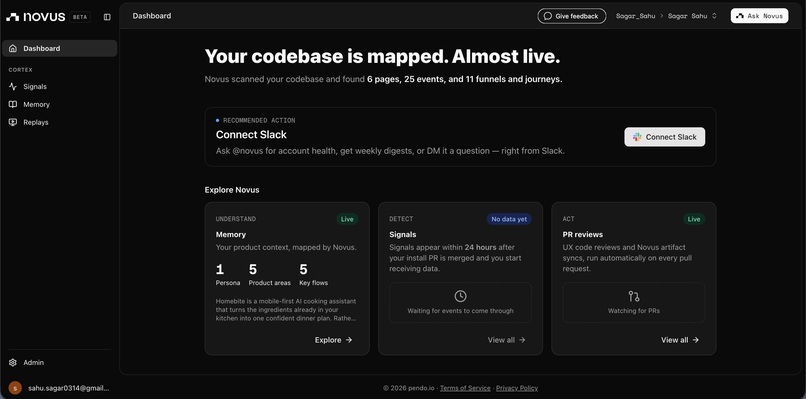The height and width of the screenshot is (399, 806).
Task: Click the 1 Persona stat
Action: point(227,275)
